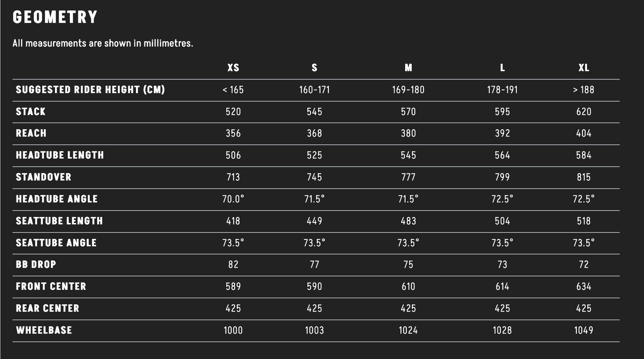Select the 1049 wheelbase value for XL
The width and height of the screenshot is (644, 359).
tap(584, 330)
